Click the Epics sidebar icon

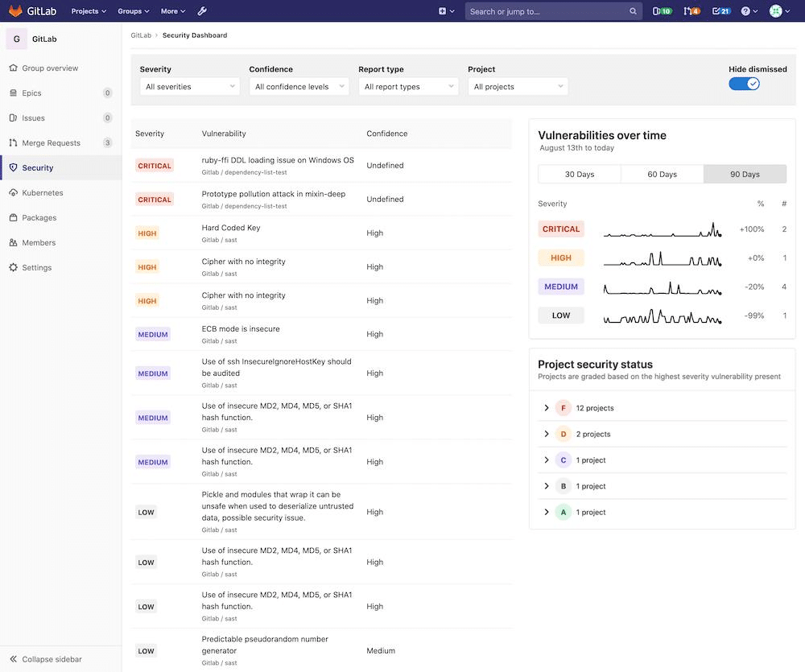14,93
